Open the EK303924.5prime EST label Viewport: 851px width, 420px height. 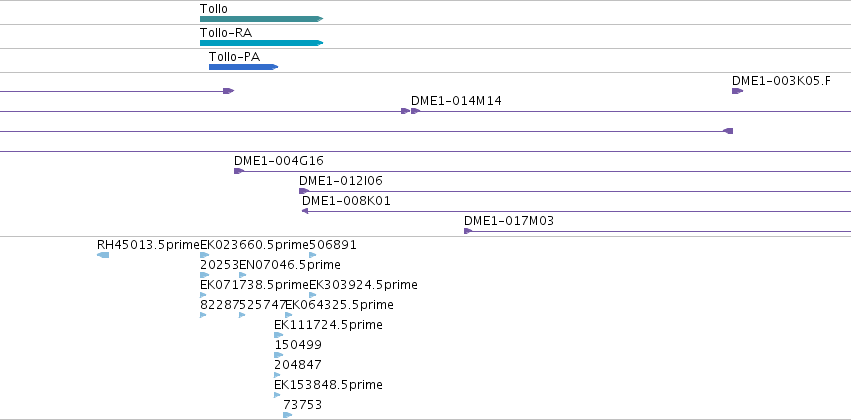point(363,285)
